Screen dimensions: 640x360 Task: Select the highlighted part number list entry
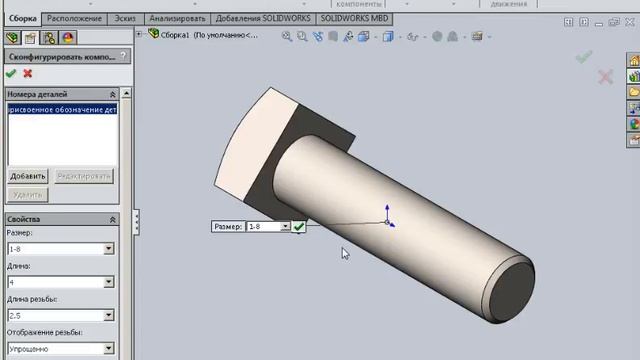point(62,110)
